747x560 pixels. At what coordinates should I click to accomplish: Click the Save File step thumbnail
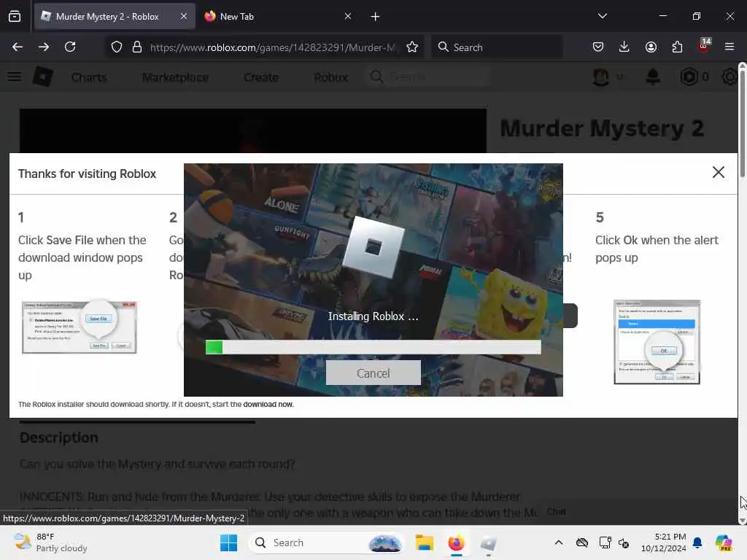pos(79,327)
